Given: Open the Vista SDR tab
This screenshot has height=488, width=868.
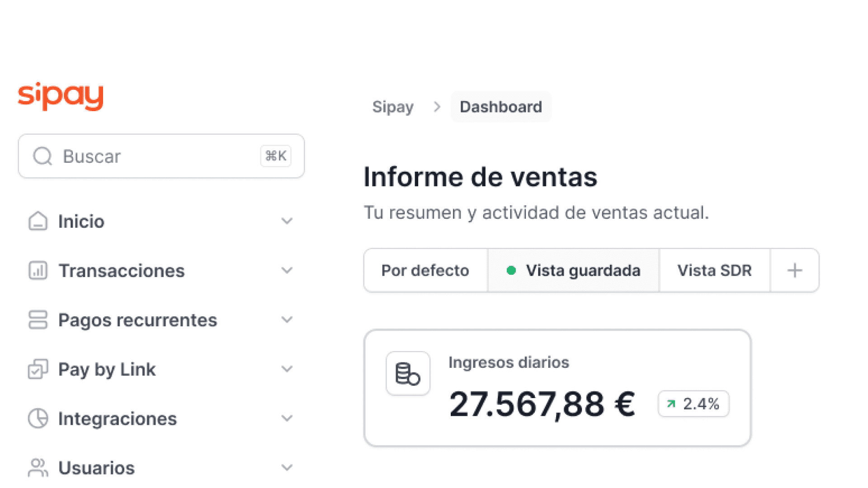Looking at the screenshot, I should click(x=714, y=271).
